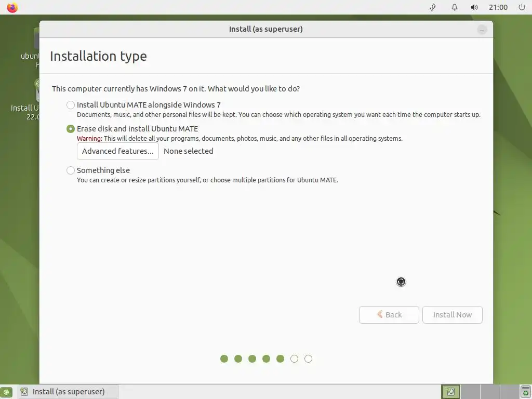The image size is (532, 399).
Task: Open the Trash icon in bottom panel
Action: point(525,392)
